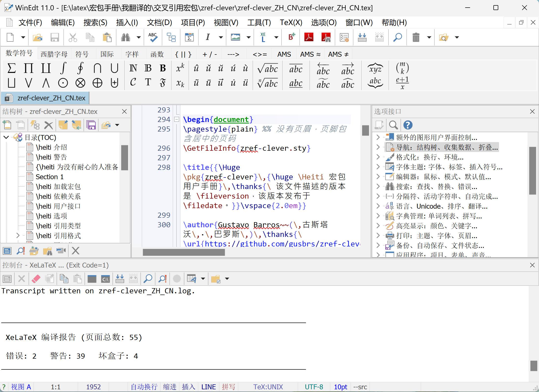Click the options panel vertical scrollbar thumb
Viewport: 539px width, 392px height.
pyautogui.click(x=532, y=171)
